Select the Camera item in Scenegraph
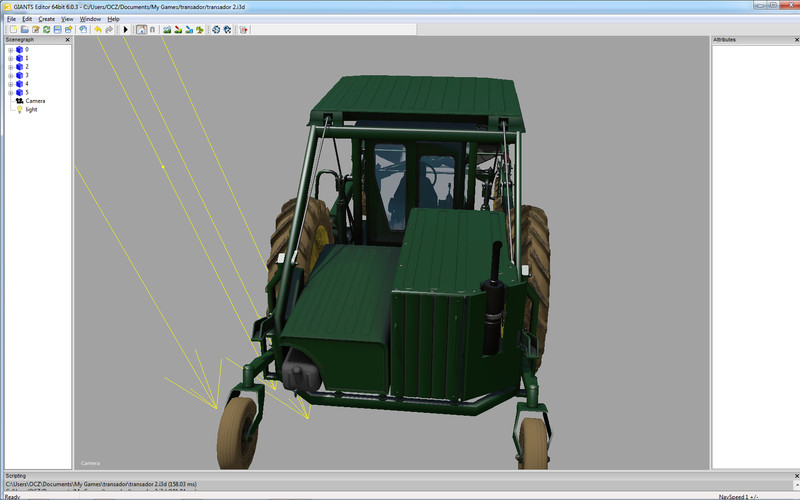800x500 pixels. tap(34, 101)
